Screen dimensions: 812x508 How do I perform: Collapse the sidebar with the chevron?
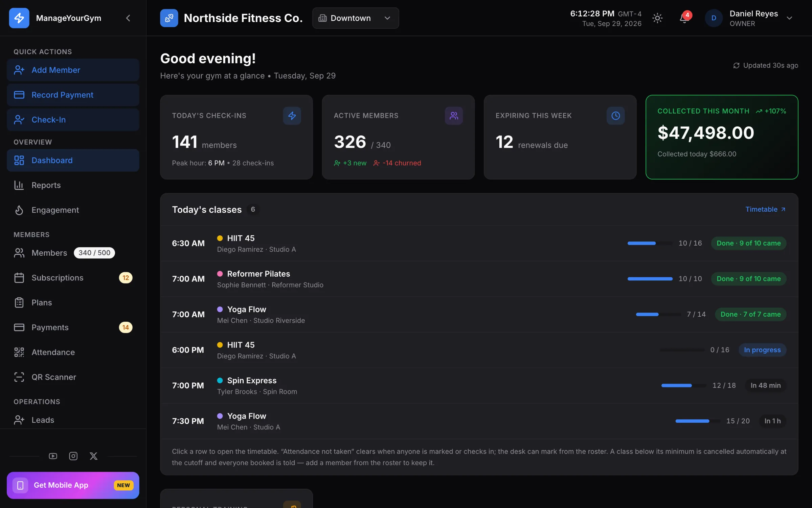[x=128, y=18]
